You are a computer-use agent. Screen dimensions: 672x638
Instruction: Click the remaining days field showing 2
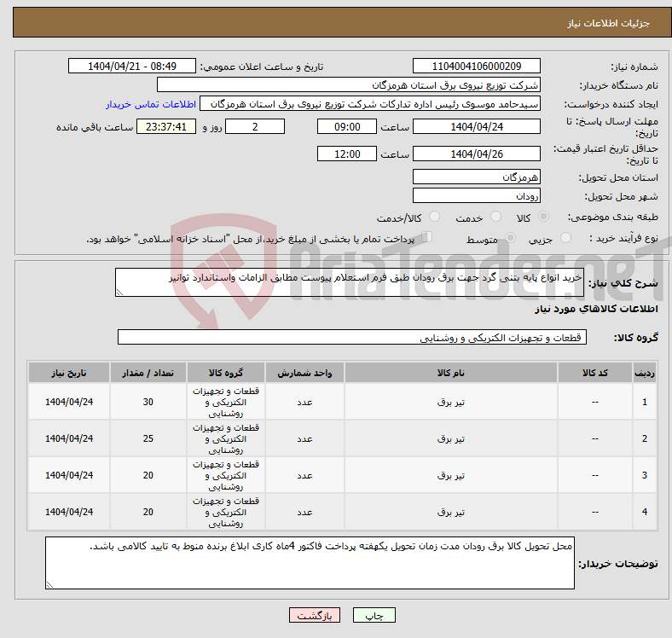pyautogui.click(x=255, y=126)
